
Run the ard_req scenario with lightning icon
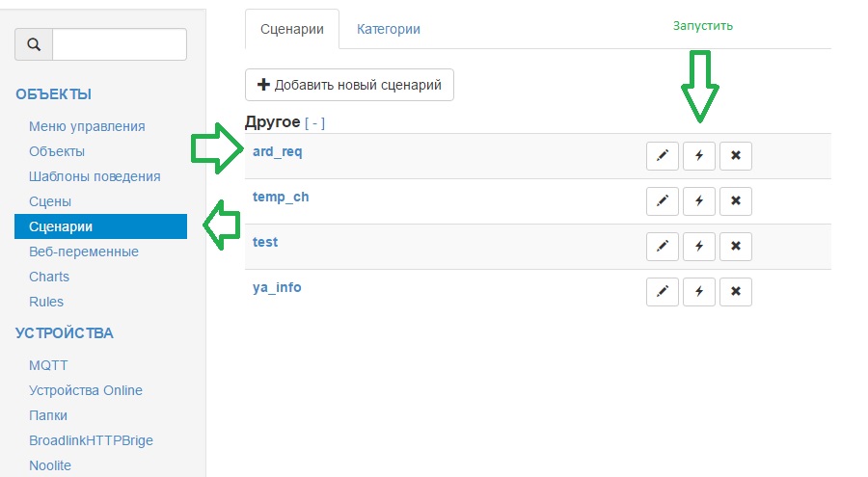(x=699, y=156)
